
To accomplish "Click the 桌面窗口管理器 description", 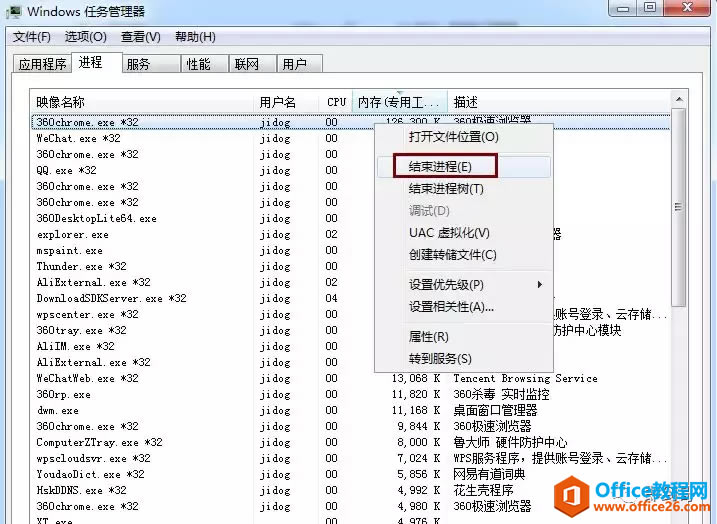I will [495, 410].
